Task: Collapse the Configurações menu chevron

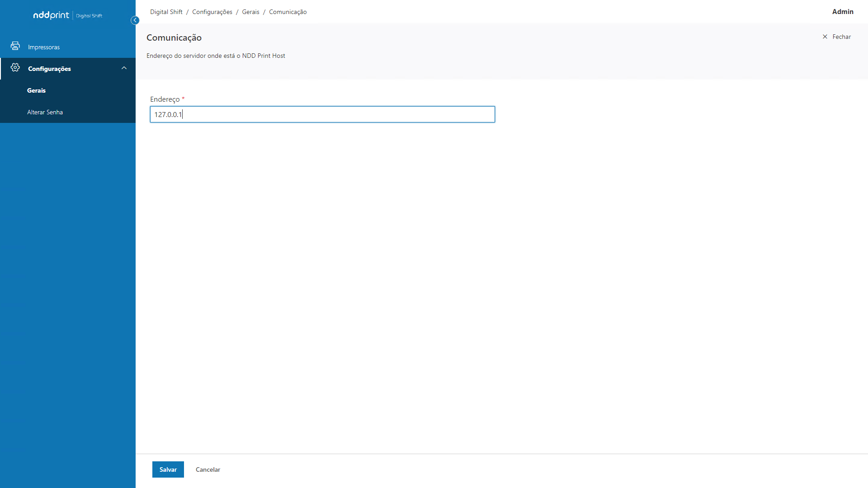Action: [124, 68]
